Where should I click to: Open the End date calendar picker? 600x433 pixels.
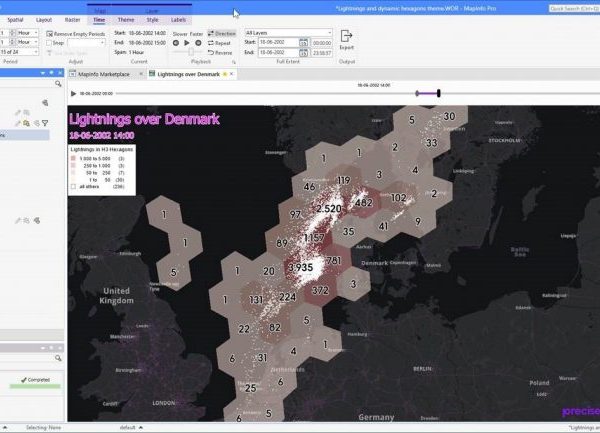point(303,52)
